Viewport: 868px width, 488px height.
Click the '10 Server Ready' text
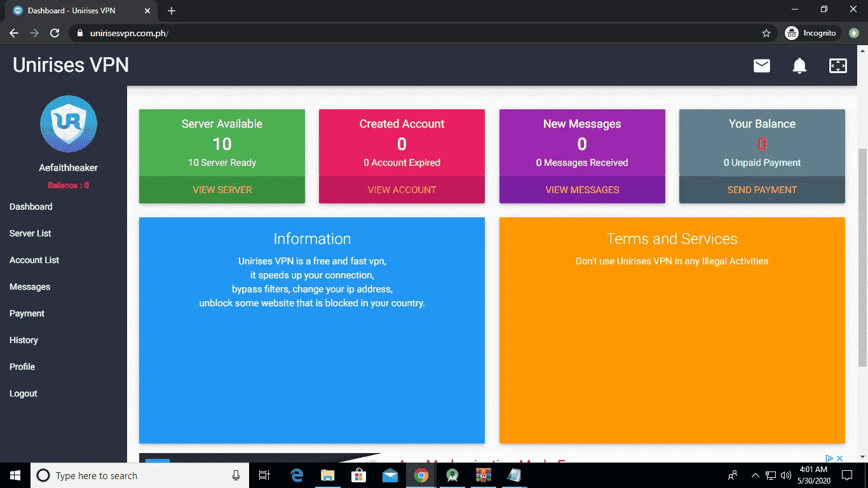tap(222, 163)
